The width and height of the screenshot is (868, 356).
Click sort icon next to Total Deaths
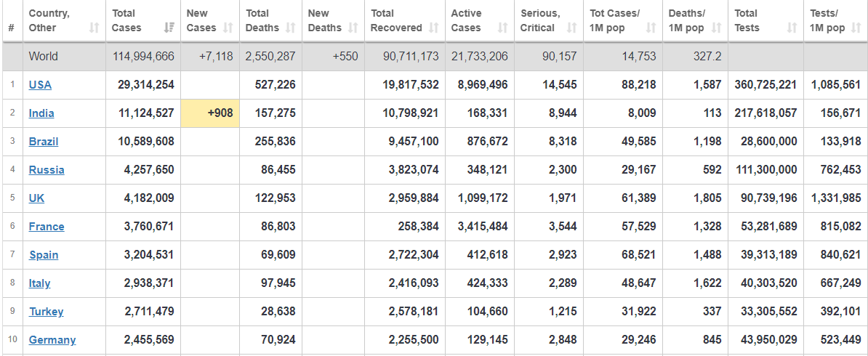click(x=291, y=28)
